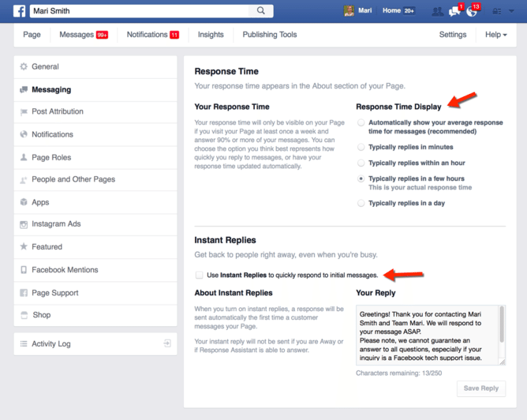527x420 pixels.
Task: Click the Apps cube icon
Action: pyautogui.click(x=24, y=202)
